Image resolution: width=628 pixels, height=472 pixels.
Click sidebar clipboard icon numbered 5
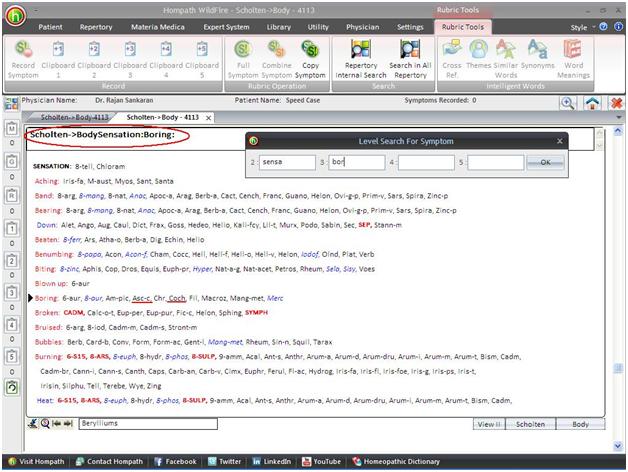[x=12, y=356]
